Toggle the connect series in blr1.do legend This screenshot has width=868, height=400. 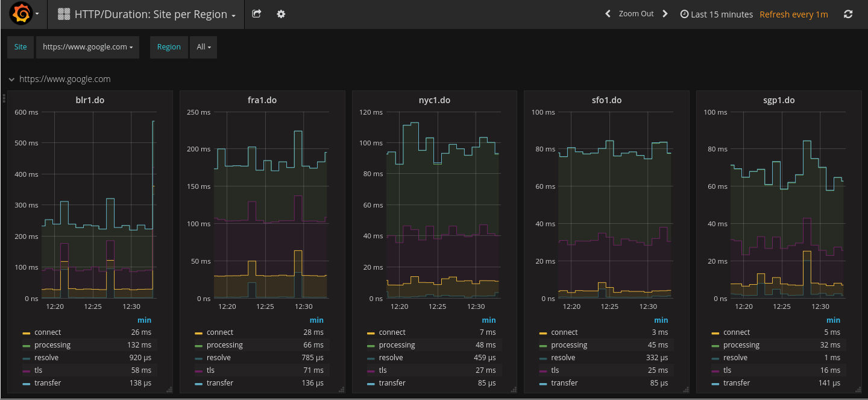(x=48, y=332)
